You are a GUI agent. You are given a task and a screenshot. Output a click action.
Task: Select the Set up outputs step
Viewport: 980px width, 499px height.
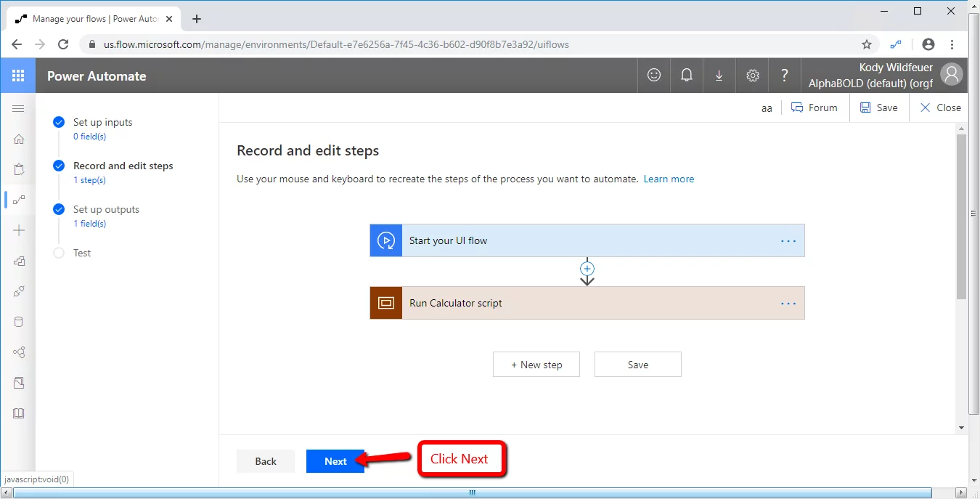pyautogui.click(x=106, y=209)
